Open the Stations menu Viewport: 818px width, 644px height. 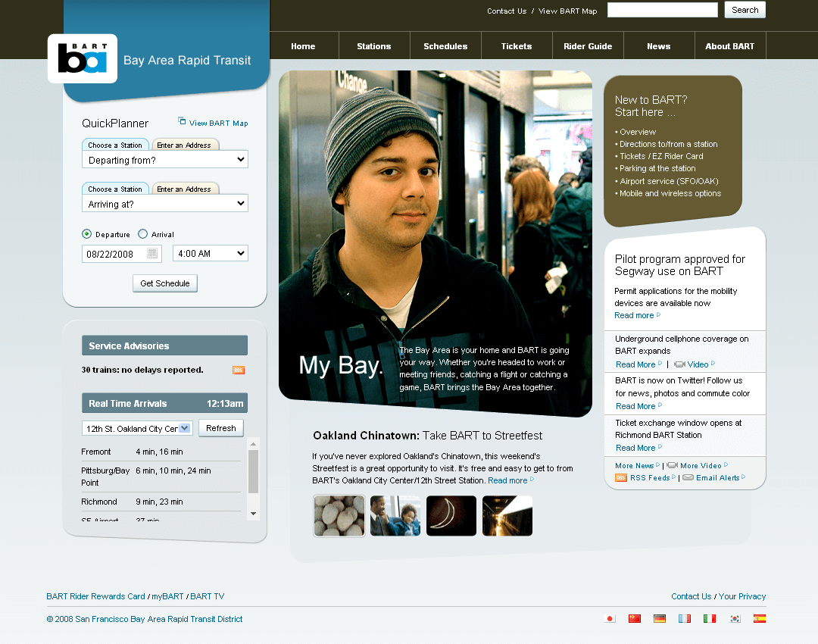(x=374, y=46)
